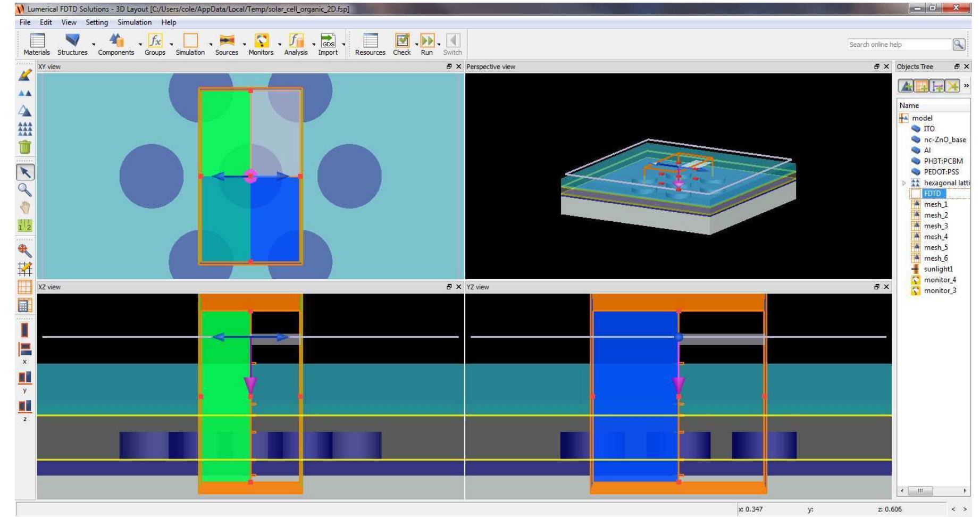Viewport: 980px width, 517px height.
Task: Open Groups dropdown arrow
Action: point(172,44)
